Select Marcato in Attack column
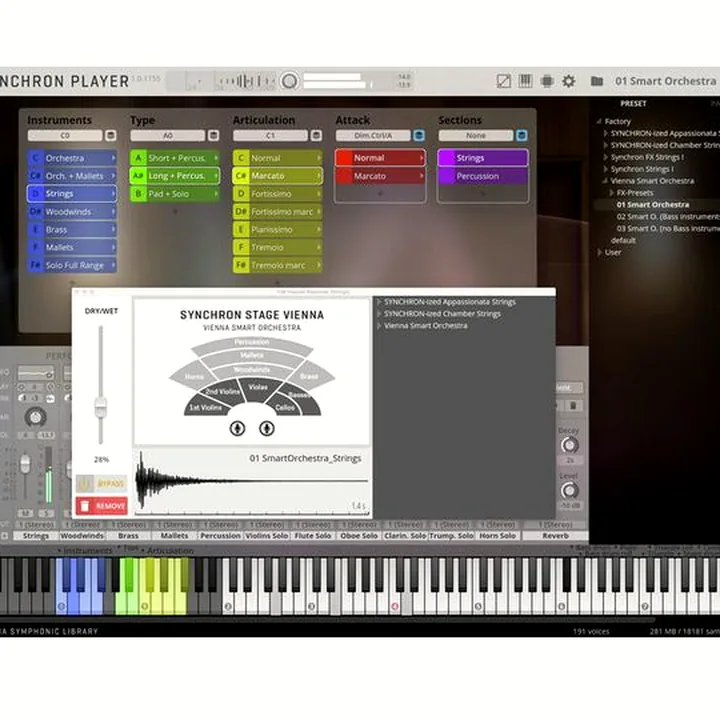Image resolution: width=720 pixels, height=720 pixels. 380,176
